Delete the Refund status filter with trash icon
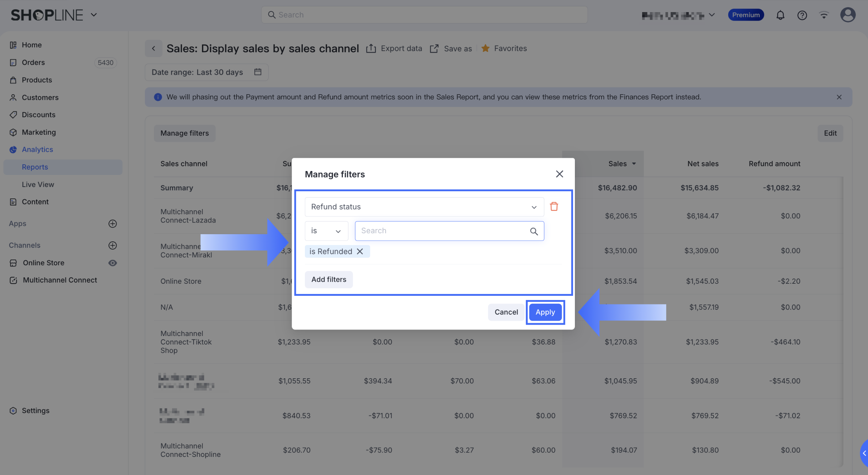Screen dimensions: 868x475 (x=554, y=207)
